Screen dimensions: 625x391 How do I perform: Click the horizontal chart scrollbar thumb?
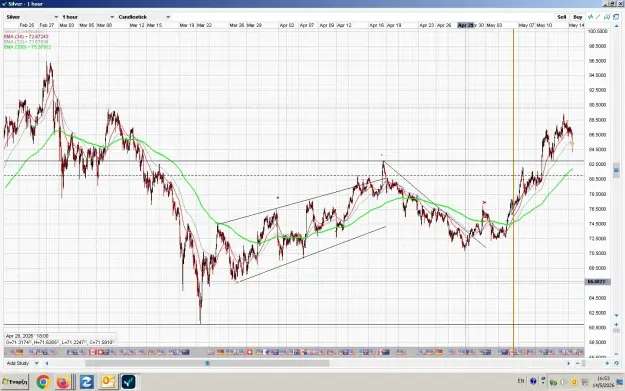(x=207, y=363)
